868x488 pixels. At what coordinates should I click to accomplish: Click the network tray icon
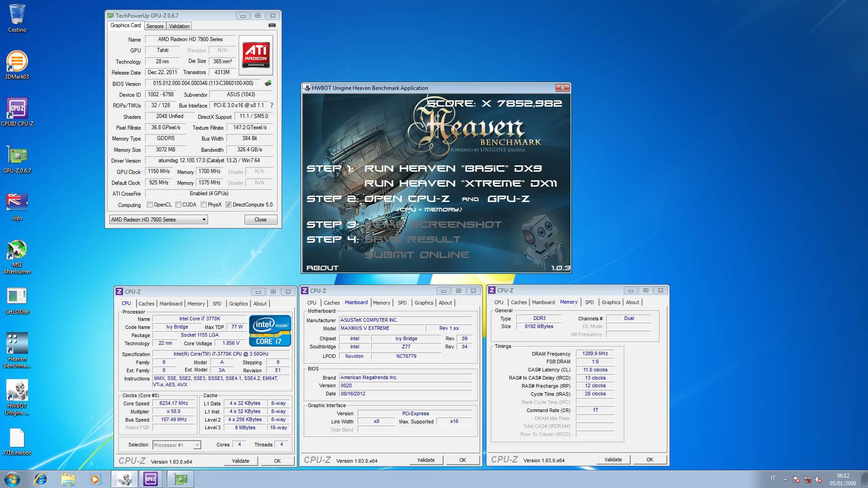pos(808,479)
